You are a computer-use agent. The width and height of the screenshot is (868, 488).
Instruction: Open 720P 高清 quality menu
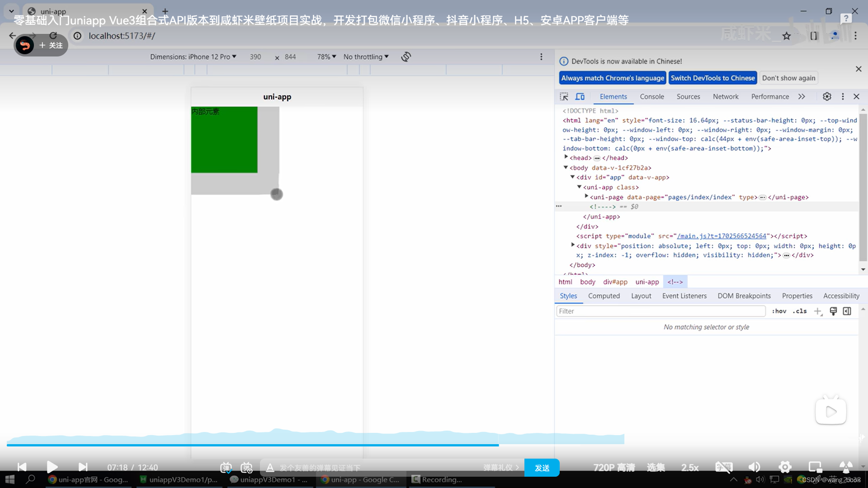[614, 468]
